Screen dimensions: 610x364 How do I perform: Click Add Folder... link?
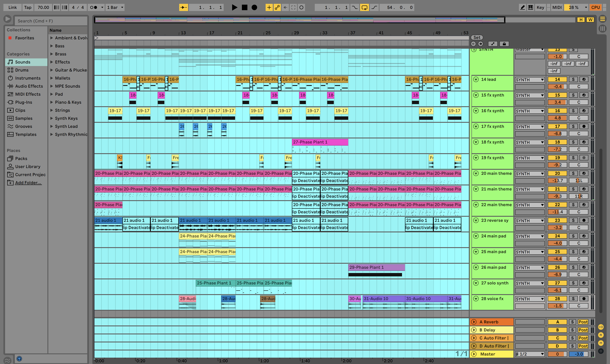pos(28,183)
